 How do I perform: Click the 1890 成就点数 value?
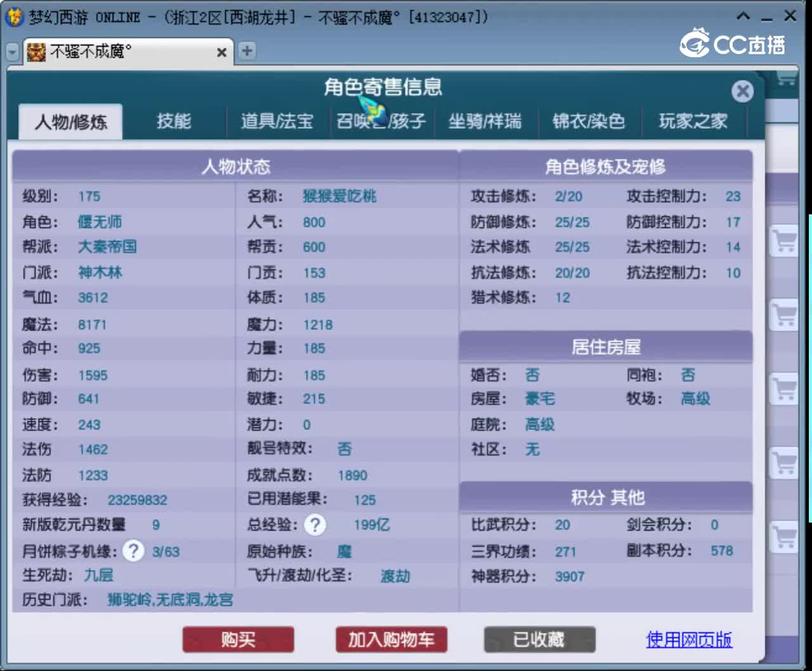coord(353,475)
